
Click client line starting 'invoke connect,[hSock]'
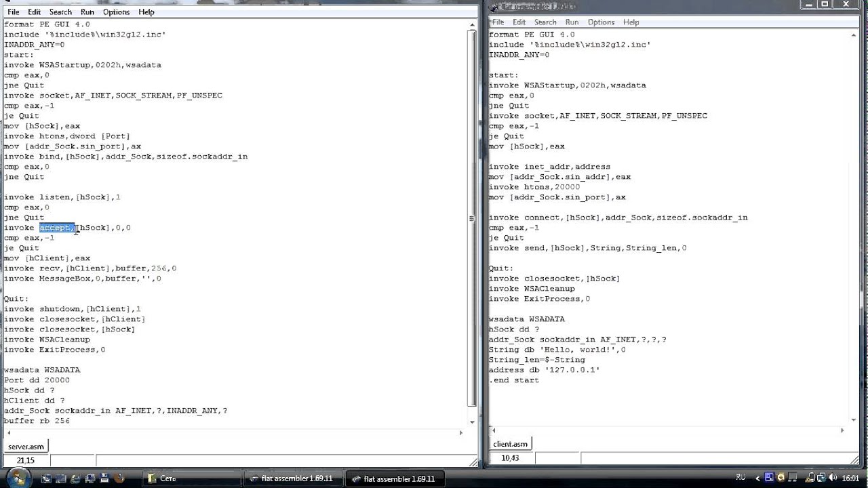point(618,218)
